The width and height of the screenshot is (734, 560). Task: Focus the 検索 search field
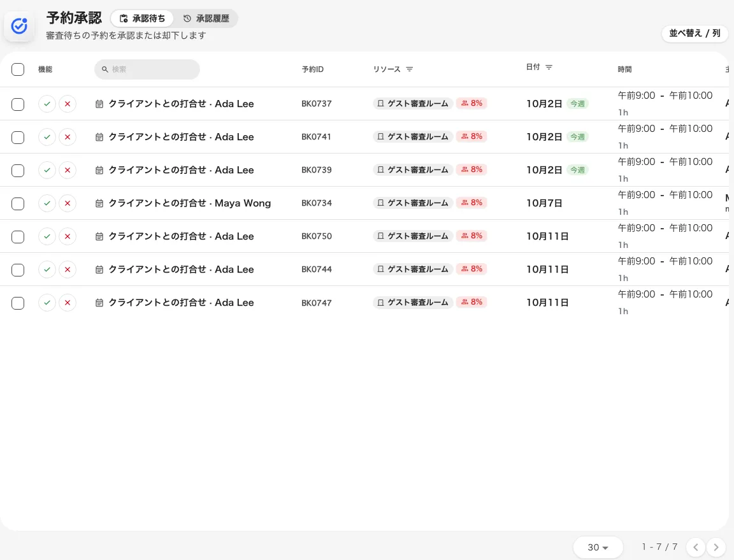[x=147, y=69]
